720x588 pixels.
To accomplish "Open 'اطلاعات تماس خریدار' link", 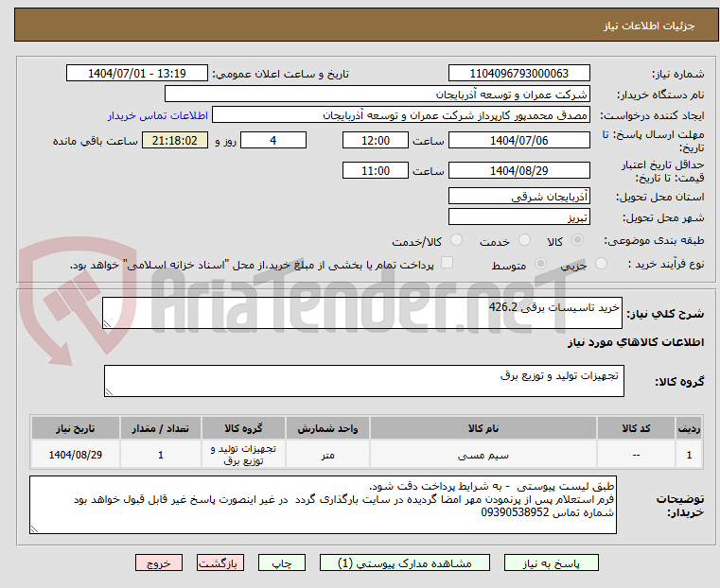I will (158, 115).
